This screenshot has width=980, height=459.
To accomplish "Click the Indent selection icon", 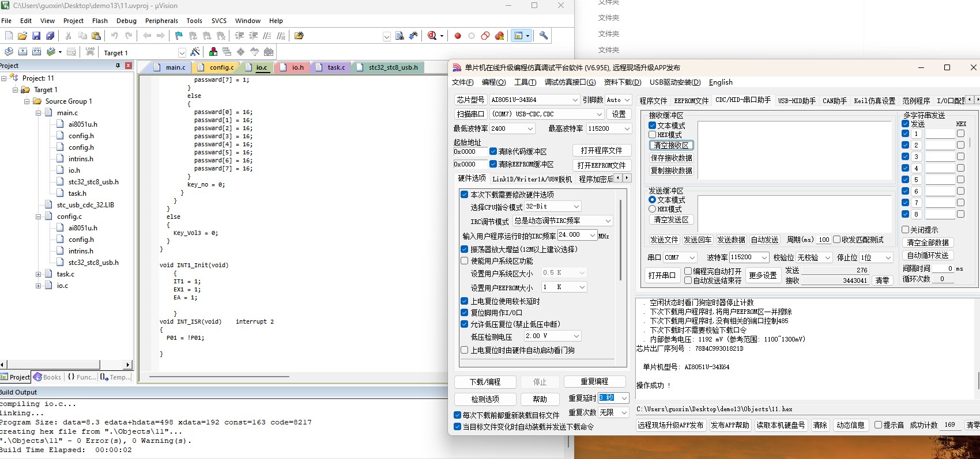I will point(239,36).
